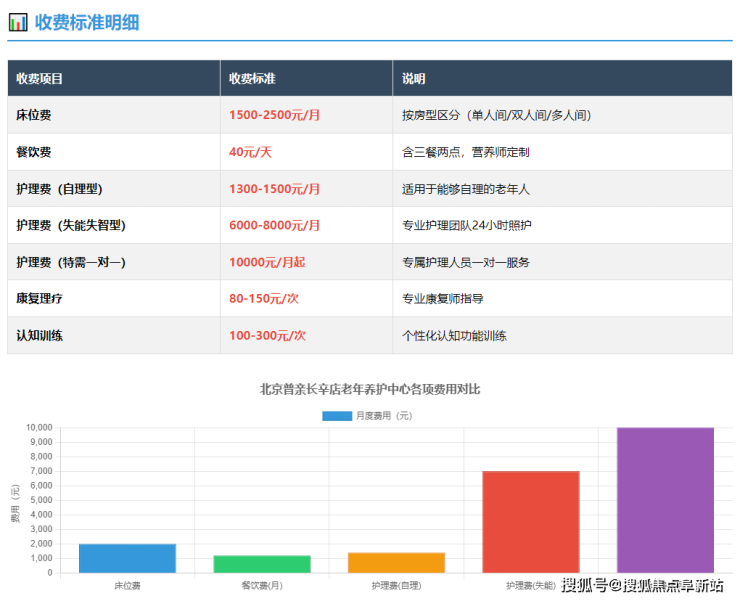Click the 搜狐号@搜狐焦点阜新站 watermark
This screenshot has height=601, width=740.
coord(642,585)
